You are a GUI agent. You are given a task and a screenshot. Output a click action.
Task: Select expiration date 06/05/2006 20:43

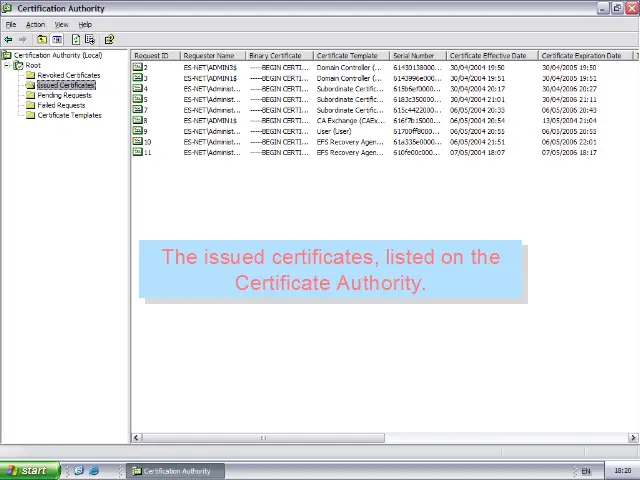569,110
